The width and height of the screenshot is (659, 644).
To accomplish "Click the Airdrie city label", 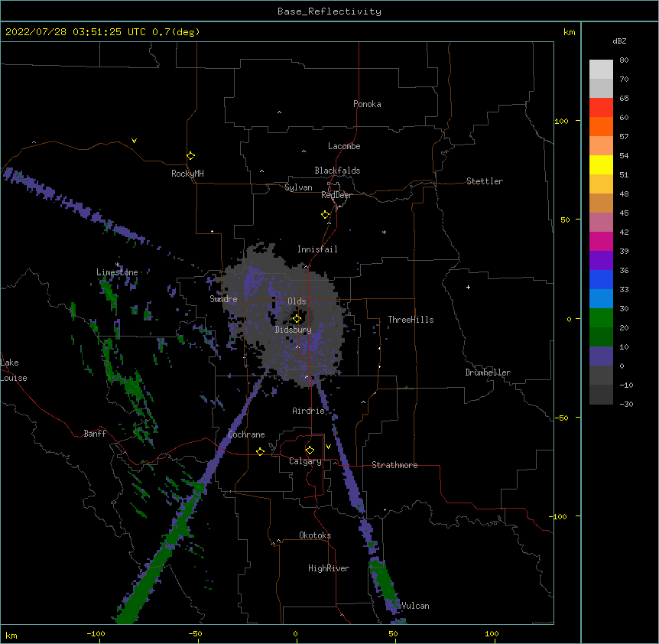I will pyautogui.click(x=308, y=411).
